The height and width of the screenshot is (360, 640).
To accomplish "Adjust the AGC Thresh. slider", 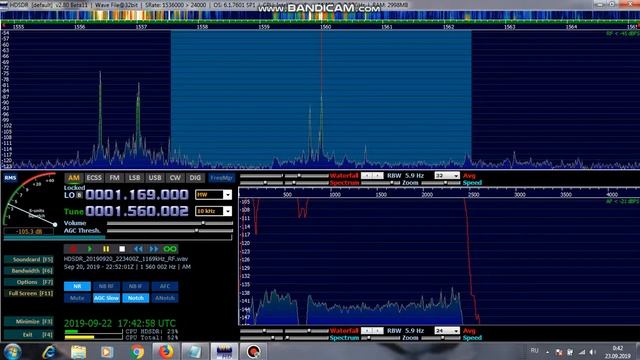I will [170, 231].
